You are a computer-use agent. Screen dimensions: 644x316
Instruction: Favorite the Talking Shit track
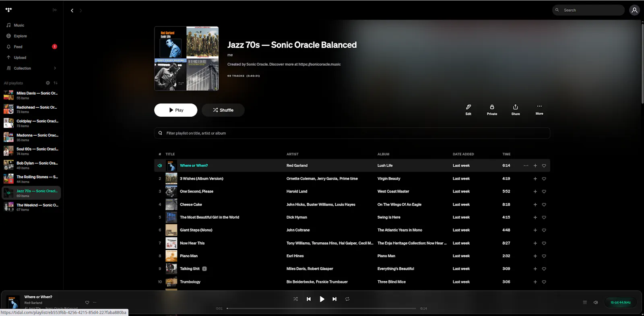[544, 269]
